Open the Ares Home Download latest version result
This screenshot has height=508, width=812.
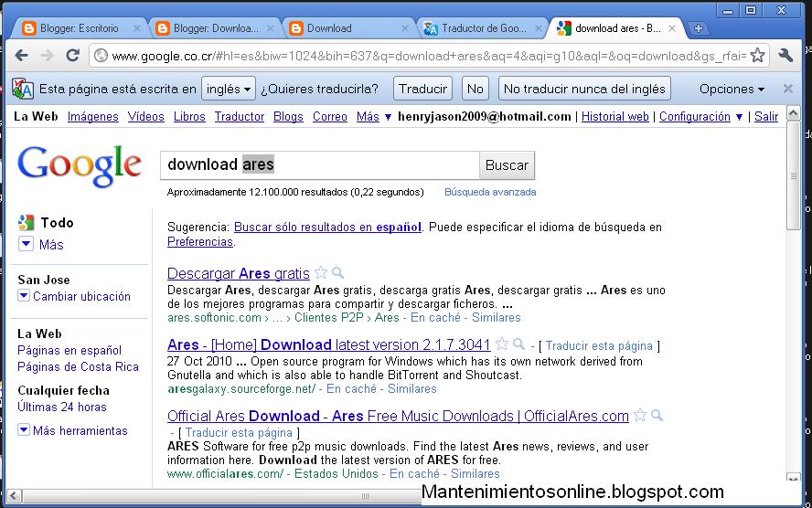(x=329, y=344)
